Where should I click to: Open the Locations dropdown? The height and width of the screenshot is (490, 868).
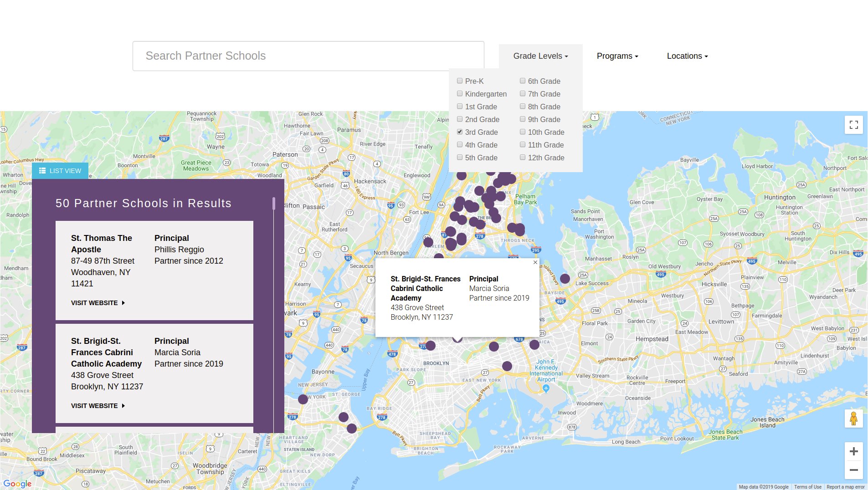(x=687, y=56)
